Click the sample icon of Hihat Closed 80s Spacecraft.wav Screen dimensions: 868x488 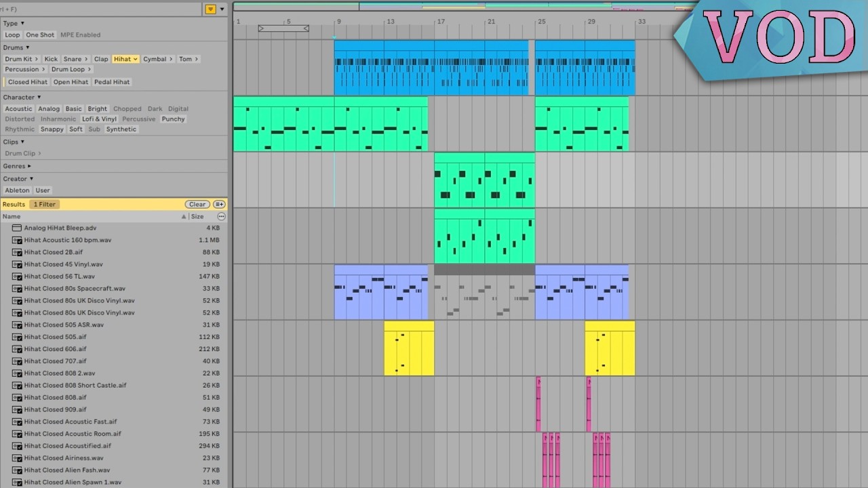17,289
